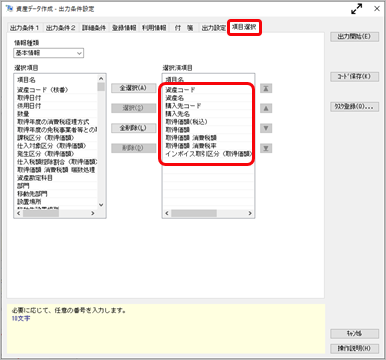This screenshot has width=386, height=360.
Task: Click the キャンセル button
Action: click(354, 333)
